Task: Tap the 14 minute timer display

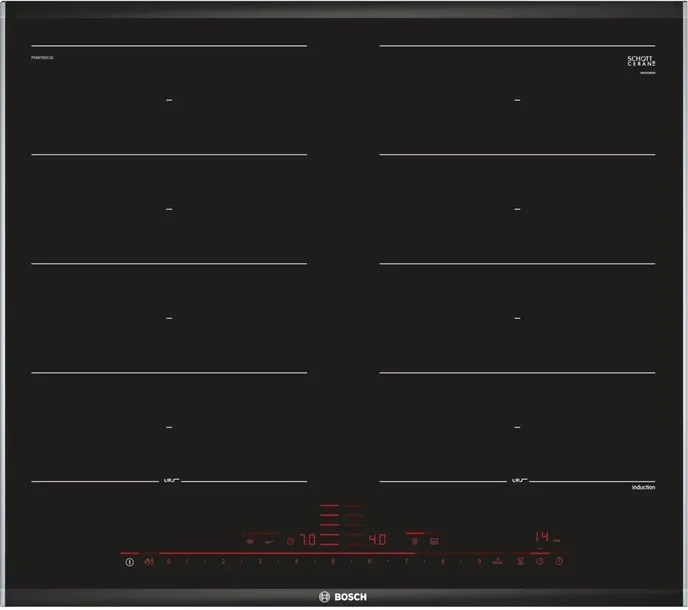Action: click(541, 538)
